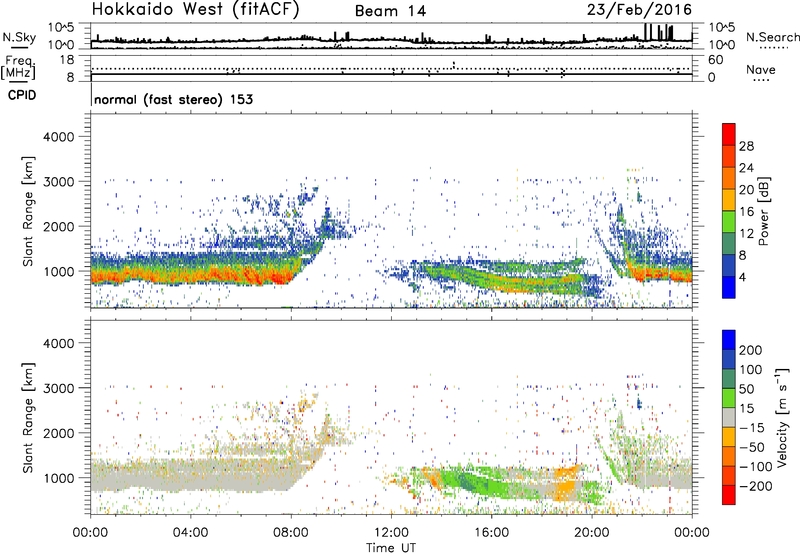
Task: Click the 28 tick on power colorbar
Action: click(746, 146)
